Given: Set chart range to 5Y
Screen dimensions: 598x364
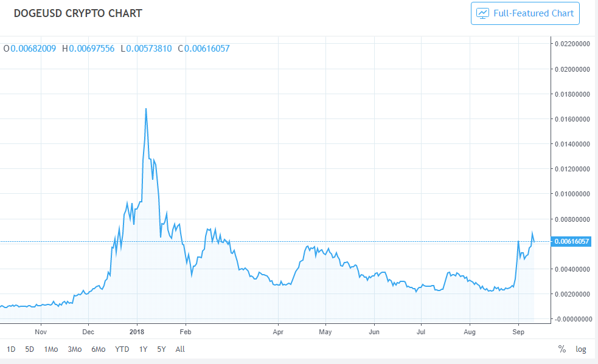Looking at the screenshot, I should 161,349.
